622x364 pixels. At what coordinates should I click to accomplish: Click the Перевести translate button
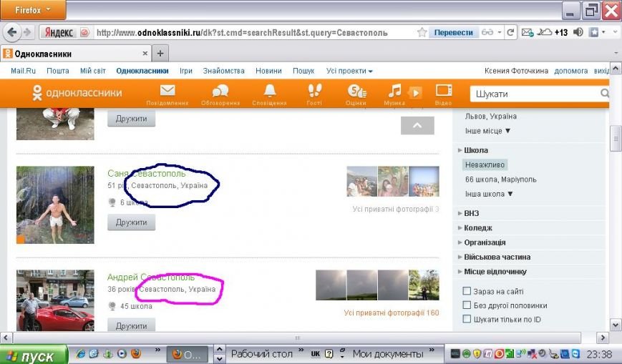pyautogui.click(x=453, y=32)
